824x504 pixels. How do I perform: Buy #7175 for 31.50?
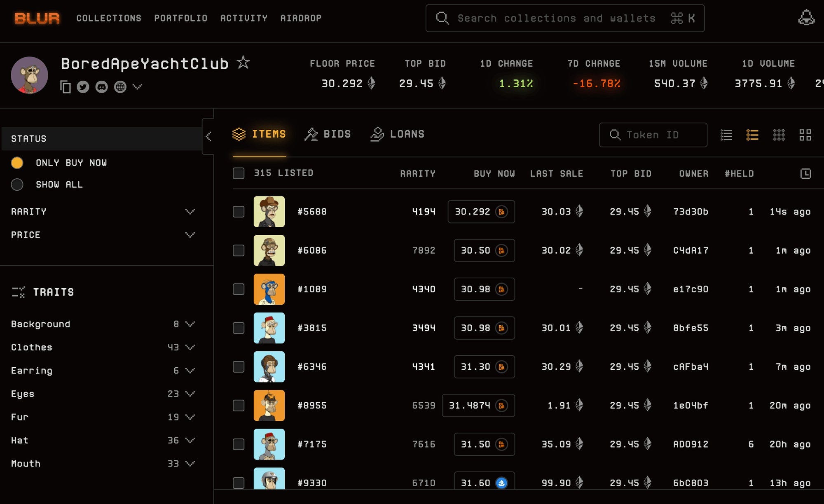pyautogui.click(x=485, y=444)
